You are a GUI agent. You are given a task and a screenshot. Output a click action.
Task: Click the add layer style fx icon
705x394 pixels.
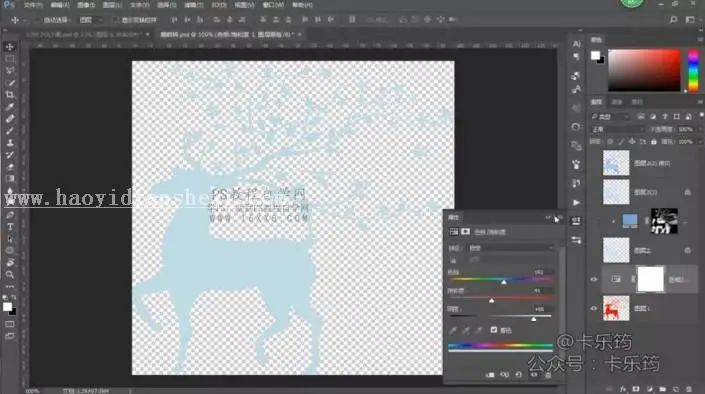pos(623,389)
